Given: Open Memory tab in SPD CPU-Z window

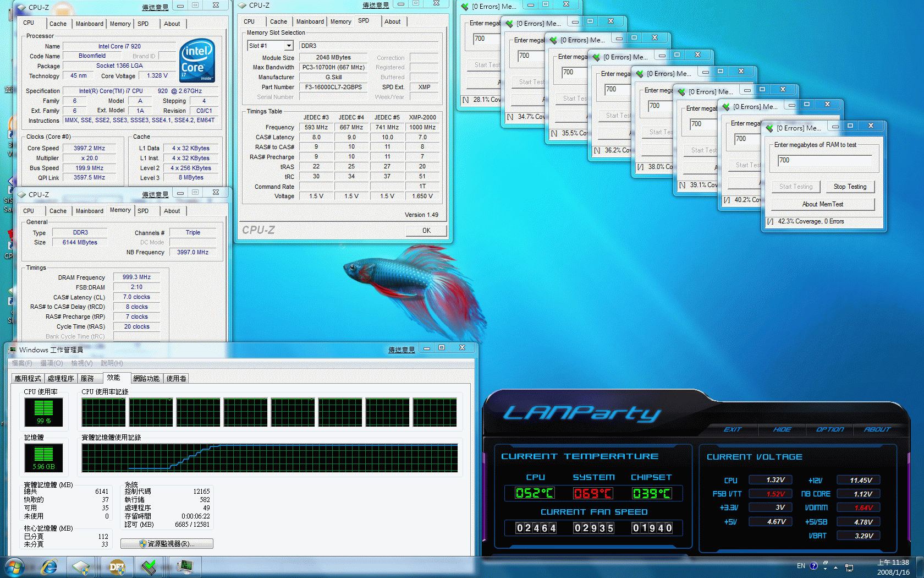Looking at the screenshot, I should [x=341, y=21].
